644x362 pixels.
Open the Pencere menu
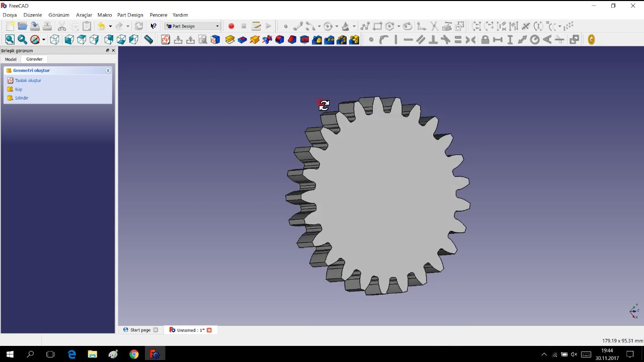(158, 15)
